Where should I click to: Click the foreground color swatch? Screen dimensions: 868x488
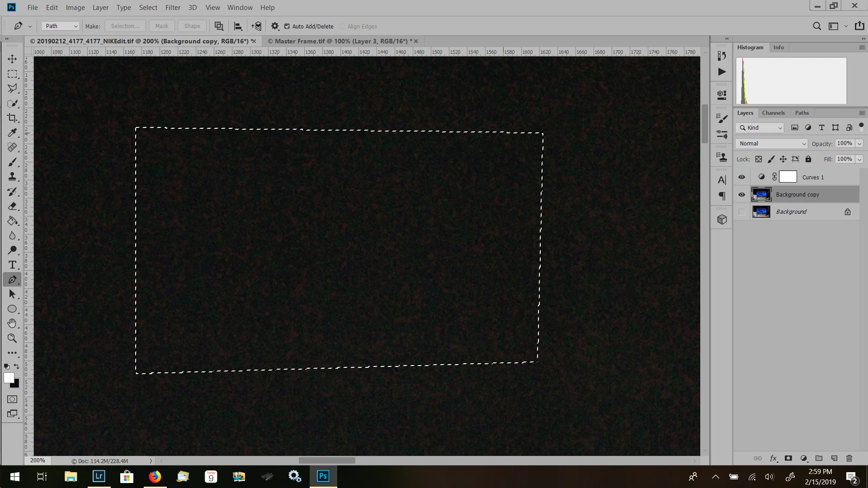click(x=9, y=378)
